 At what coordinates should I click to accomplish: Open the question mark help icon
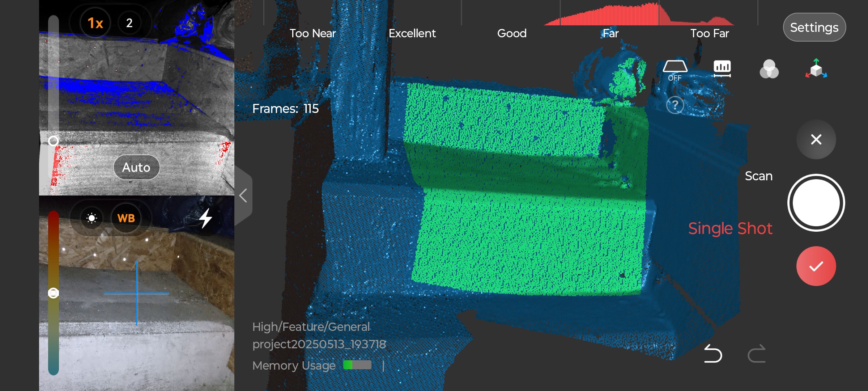pos(675,105)
